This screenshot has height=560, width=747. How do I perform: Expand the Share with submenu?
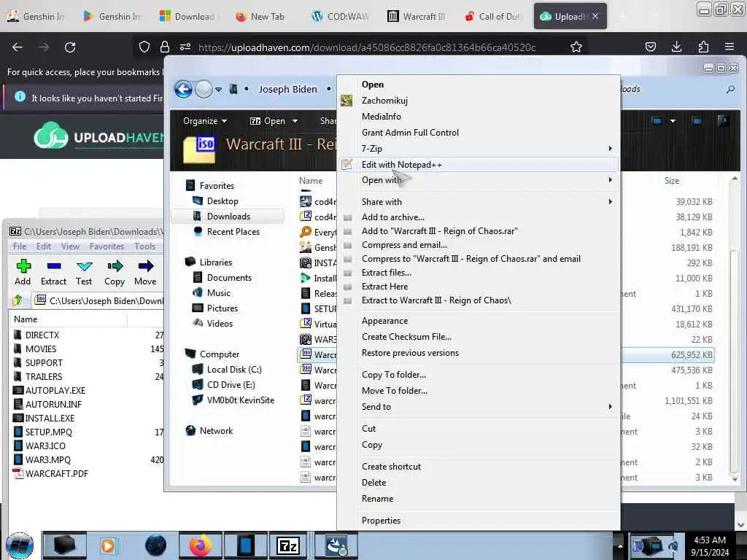[478, 202]
